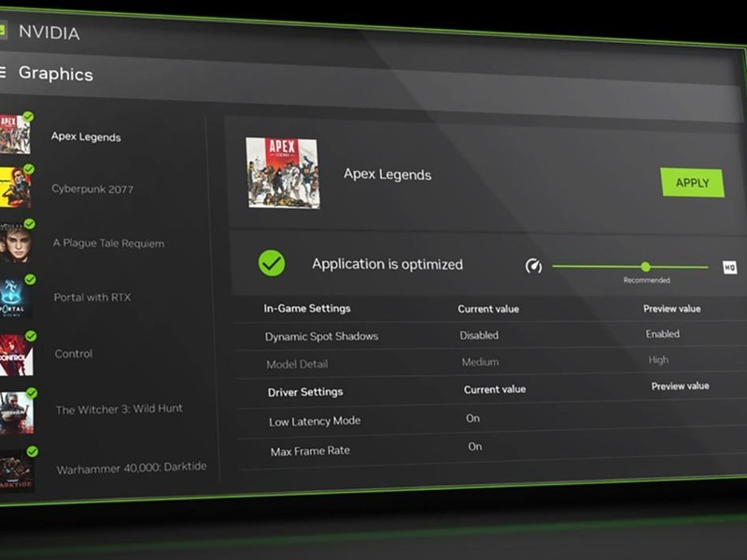Click the performance speedometer icon
The width and height of the screenshot is (747, 560).
coord(533,266)
